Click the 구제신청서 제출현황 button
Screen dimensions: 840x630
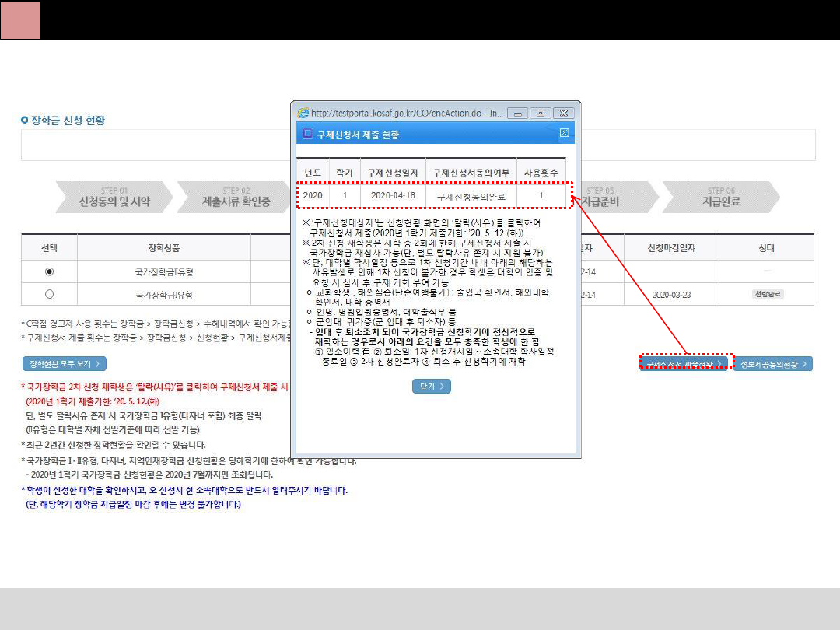[684, 363]
